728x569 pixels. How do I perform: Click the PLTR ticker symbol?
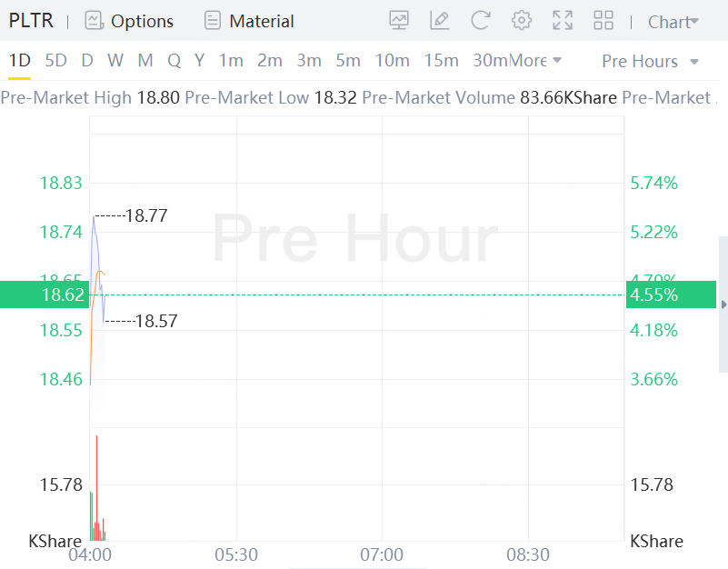31,21
